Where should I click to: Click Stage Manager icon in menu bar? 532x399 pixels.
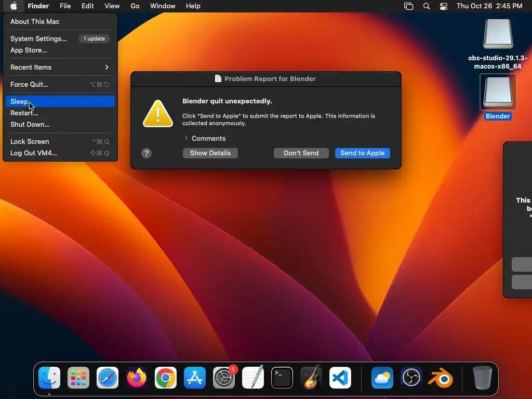click(x=408, y=6)
